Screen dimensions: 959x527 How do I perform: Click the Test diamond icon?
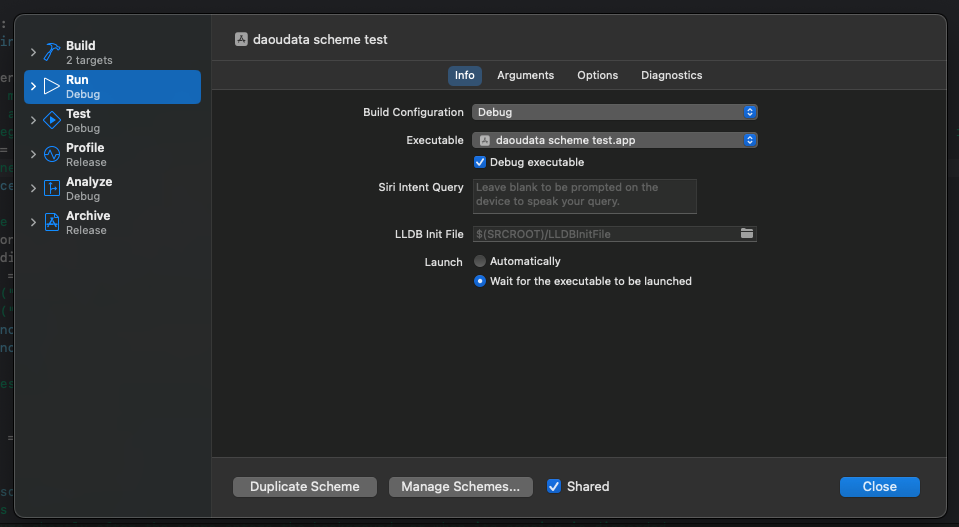[51, 120]
